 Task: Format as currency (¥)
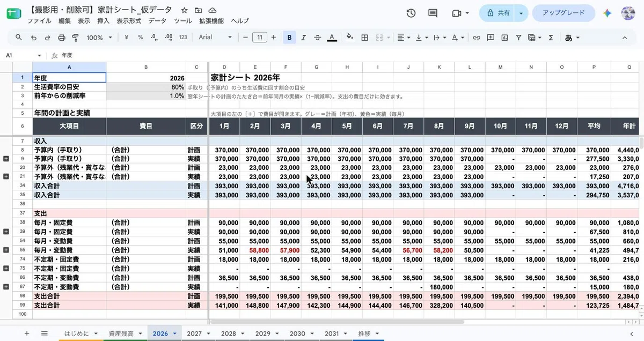coord(126,38)
